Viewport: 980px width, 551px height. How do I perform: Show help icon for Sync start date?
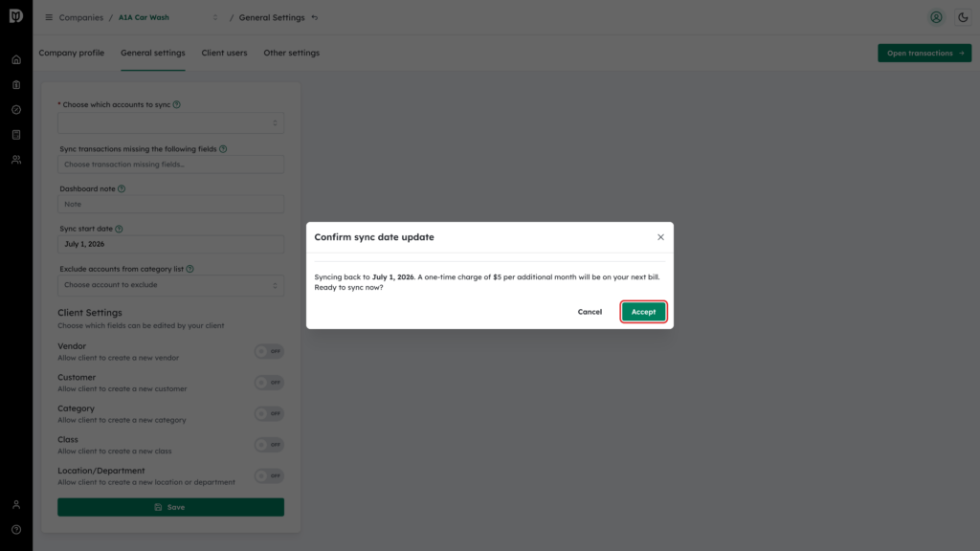pos(120,229)
